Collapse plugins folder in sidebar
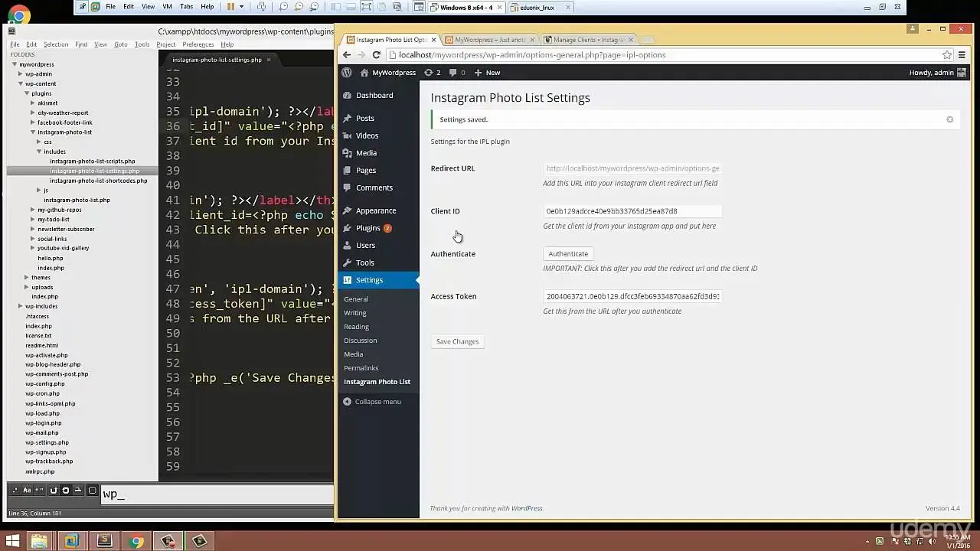 (27, 93)
